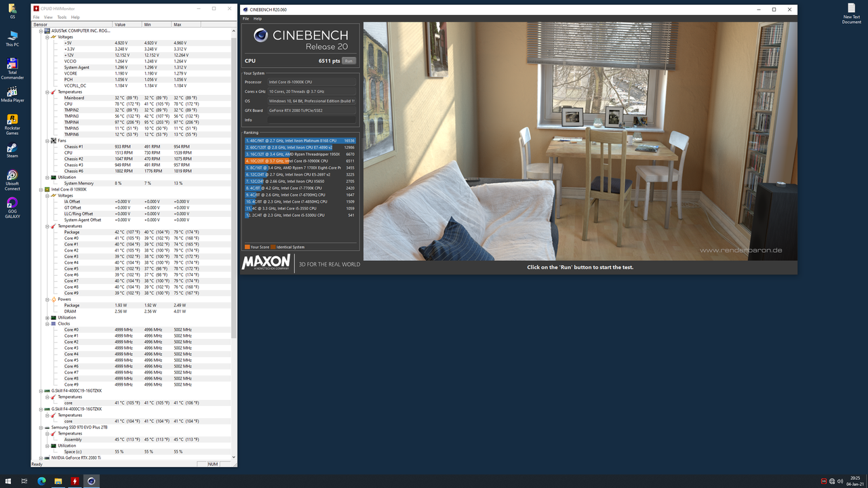Open the HWMonitor Tools menu
Image resolution: width=868 pixels, height=488 pixels.
62,17
